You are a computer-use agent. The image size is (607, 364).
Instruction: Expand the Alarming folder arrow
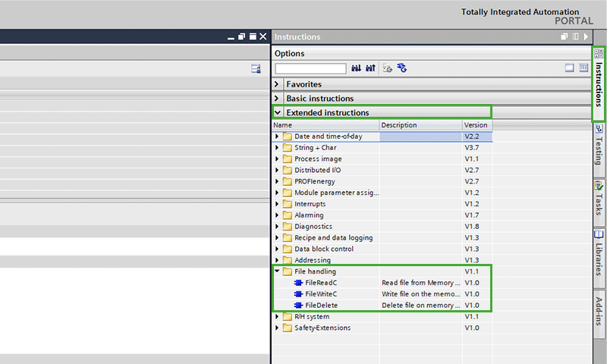click(277, 215)
